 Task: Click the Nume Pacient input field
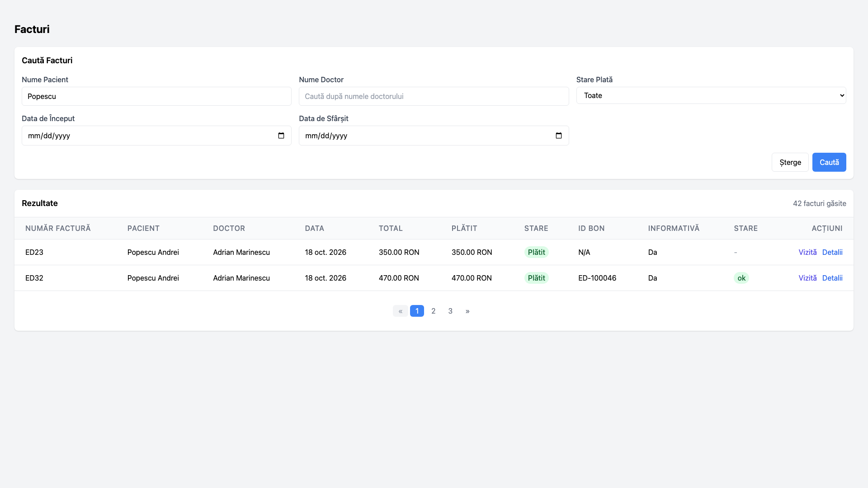coord(156,96)
